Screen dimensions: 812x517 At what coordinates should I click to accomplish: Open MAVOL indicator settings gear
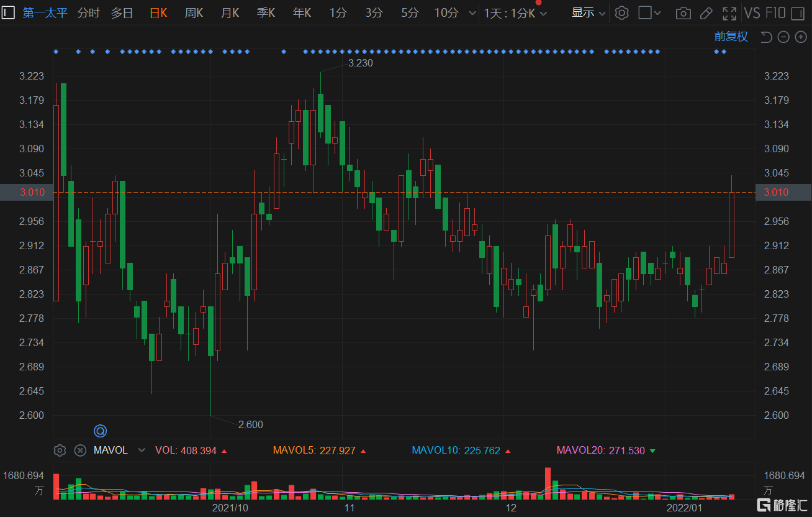point(60,451)
